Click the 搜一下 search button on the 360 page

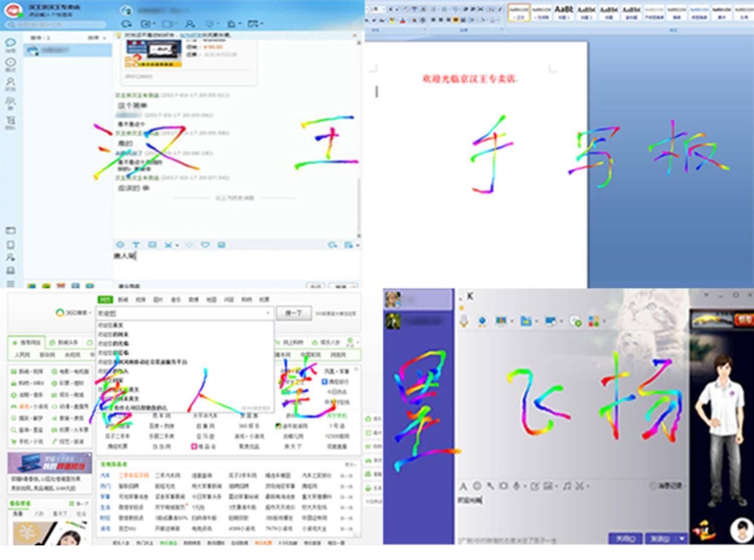(x=294, y=313)
